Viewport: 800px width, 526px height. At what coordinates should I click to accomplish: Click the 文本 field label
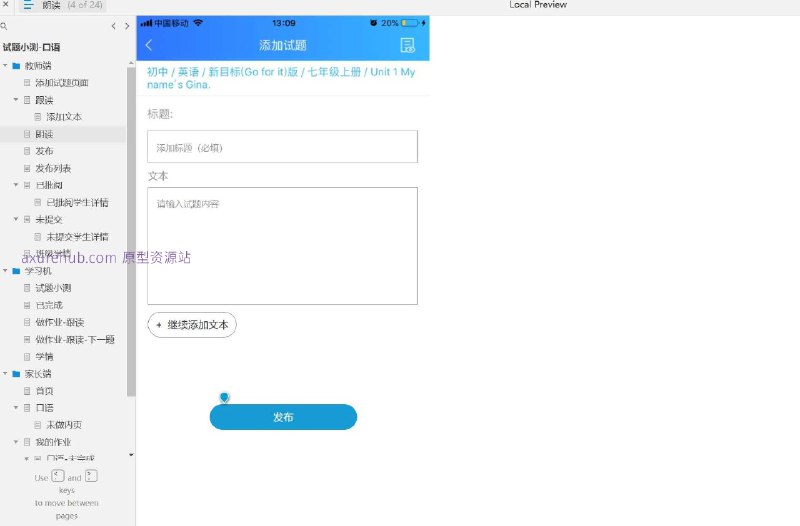pos(158,176)
